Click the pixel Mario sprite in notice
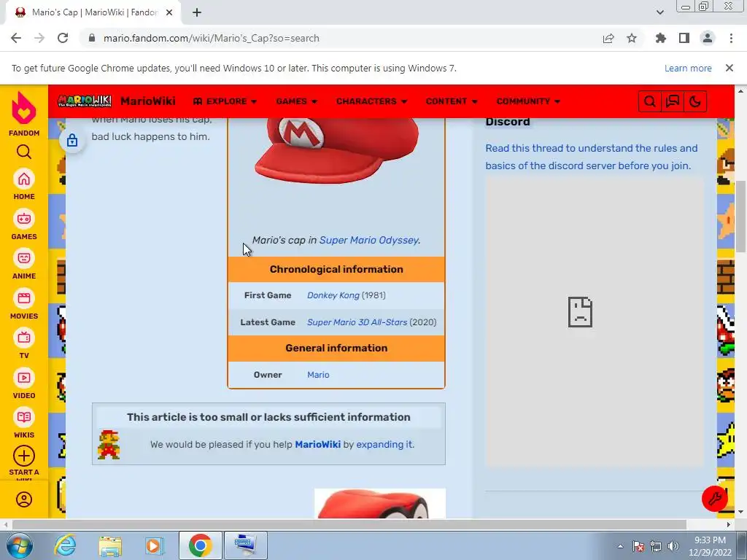The width and height of the screenshot is (747, 560). 109,445
